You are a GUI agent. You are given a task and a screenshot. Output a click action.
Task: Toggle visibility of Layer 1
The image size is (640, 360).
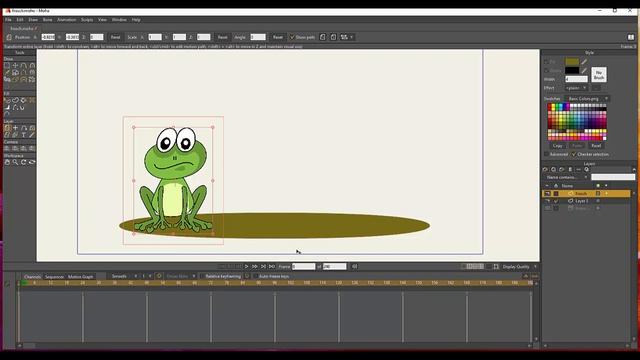pos(547,201)
